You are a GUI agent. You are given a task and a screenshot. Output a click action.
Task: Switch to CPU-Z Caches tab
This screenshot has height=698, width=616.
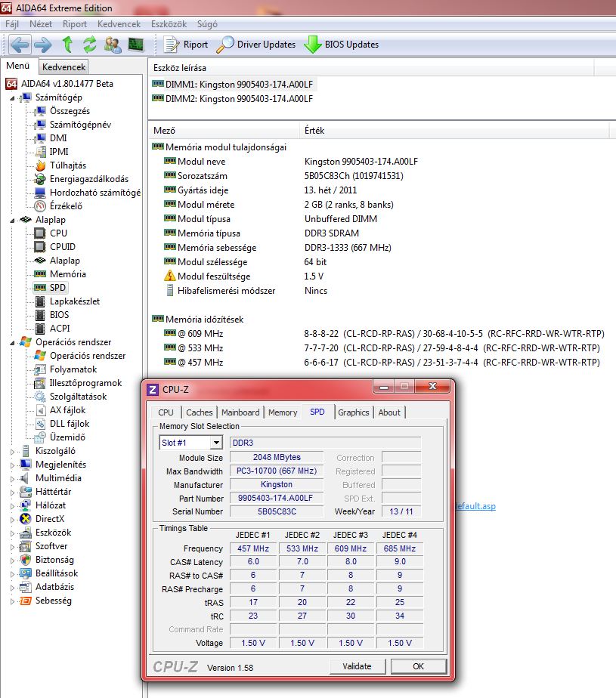pyautogui.click(x=199, y=412)
